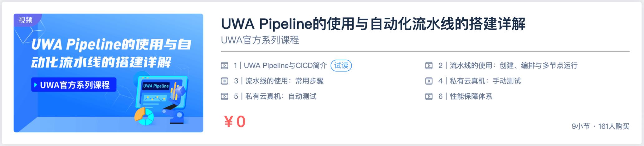
Task: Click the 视频 tag on the thumbnail
Action: [26, 20]
